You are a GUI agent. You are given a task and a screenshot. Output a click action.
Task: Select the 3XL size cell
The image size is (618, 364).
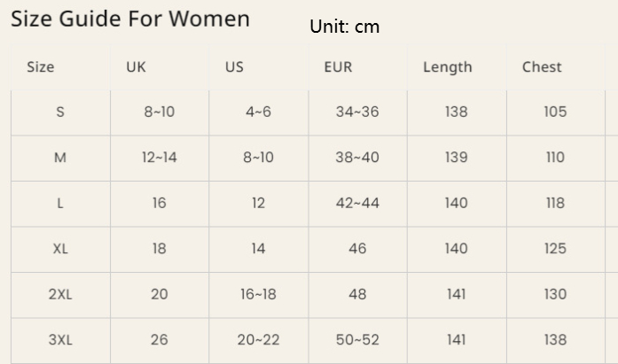pos(60,340)
